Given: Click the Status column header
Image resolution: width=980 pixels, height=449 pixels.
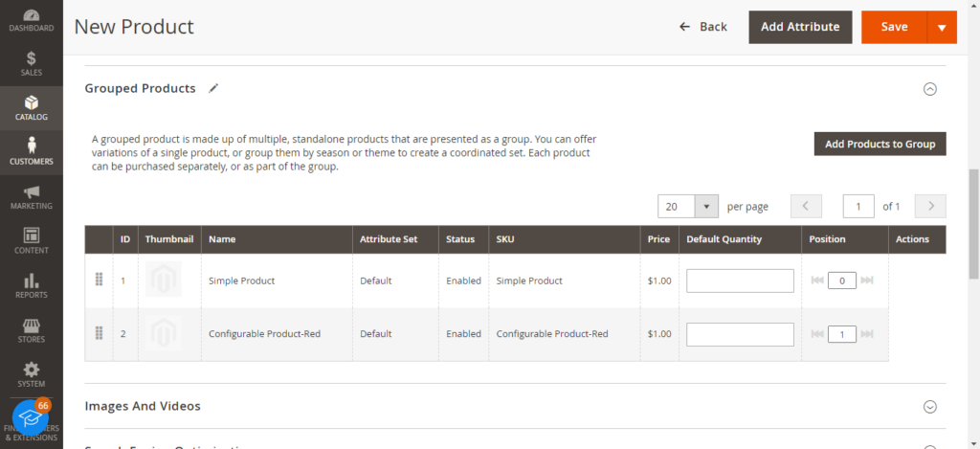Looking at the screenshot, I should [x=464, y=239].
